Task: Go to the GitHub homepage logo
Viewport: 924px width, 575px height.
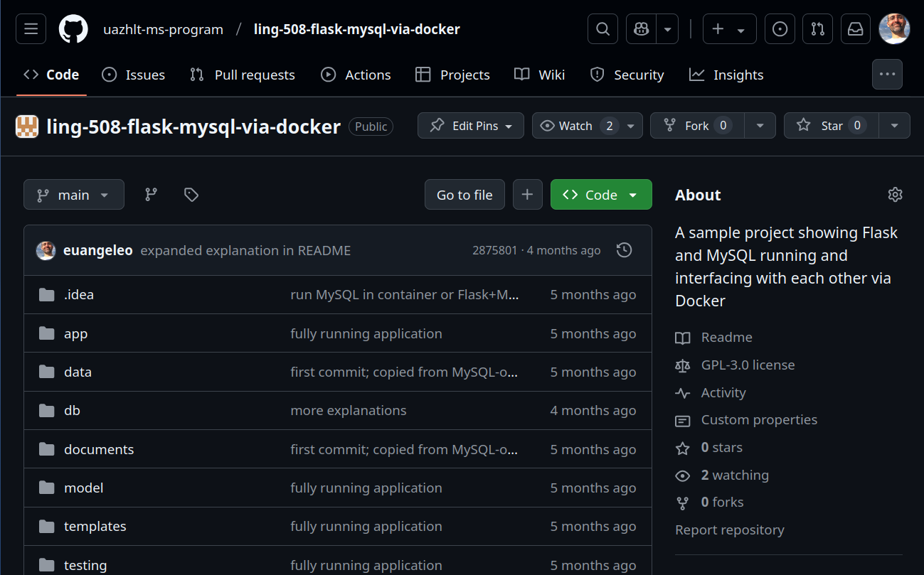Action: (x=73, y=29)
